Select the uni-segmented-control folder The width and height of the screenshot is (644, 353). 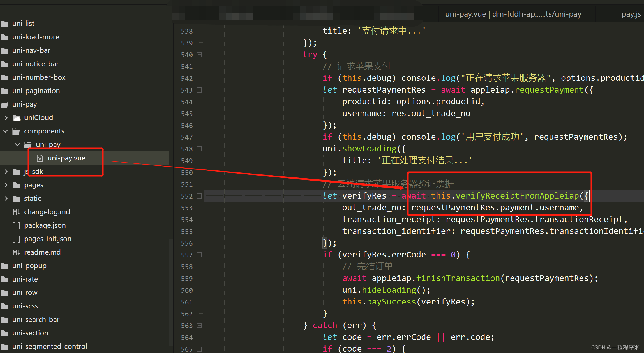(50, 346)
